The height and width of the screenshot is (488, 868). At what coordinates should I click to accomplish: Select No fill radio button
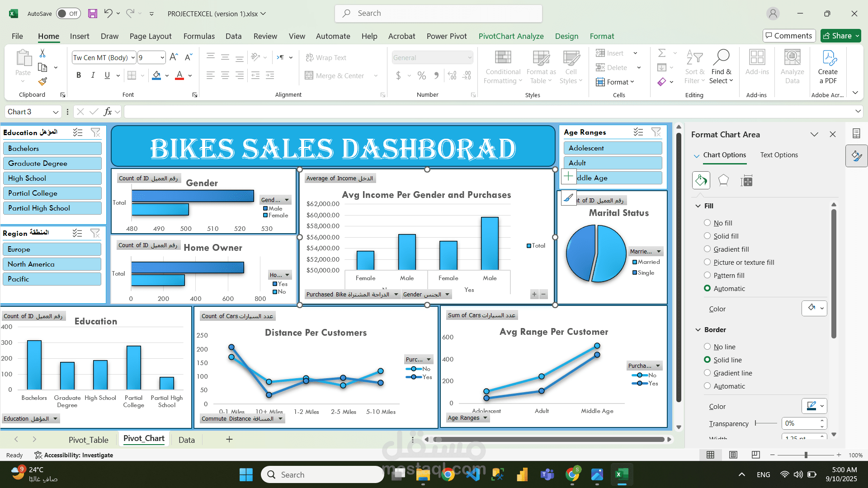[x=708, y=223]
